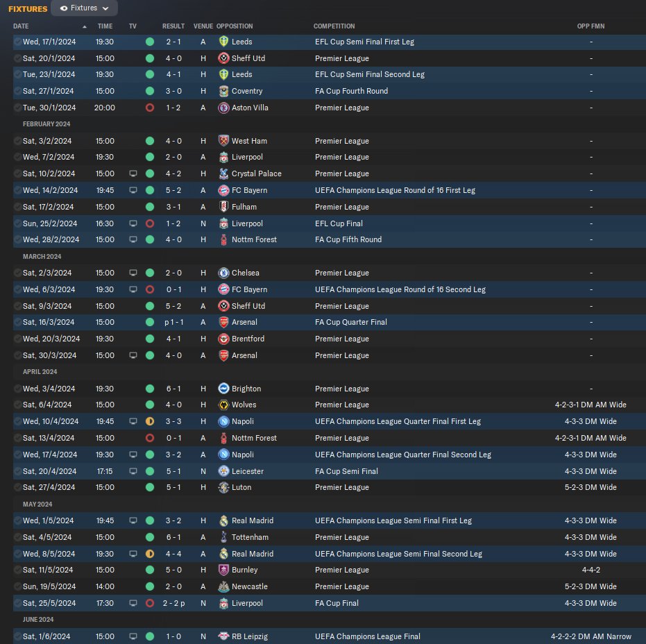Click the Wolves club badge
Image resolution: width=646 pixels, height=644 pixels.
(223, 405)
